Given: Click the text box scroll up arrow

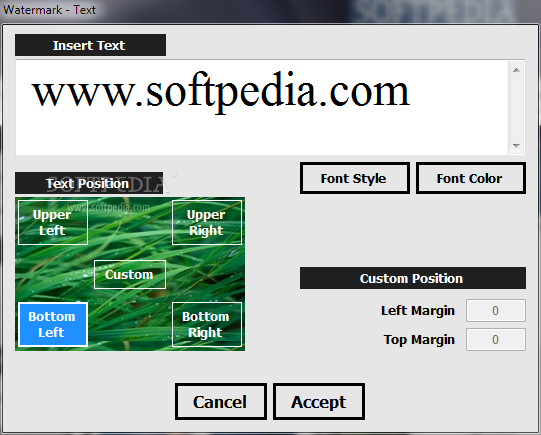Looking at the screenshot, I should click(516, 70).
